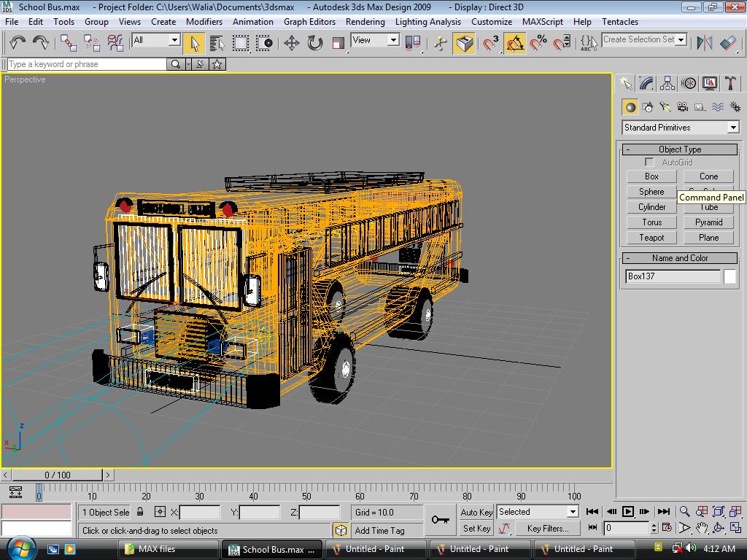747x560 pixels.
Task: Open the Shapes category in Create panel
Action: [x=648, y=106]
